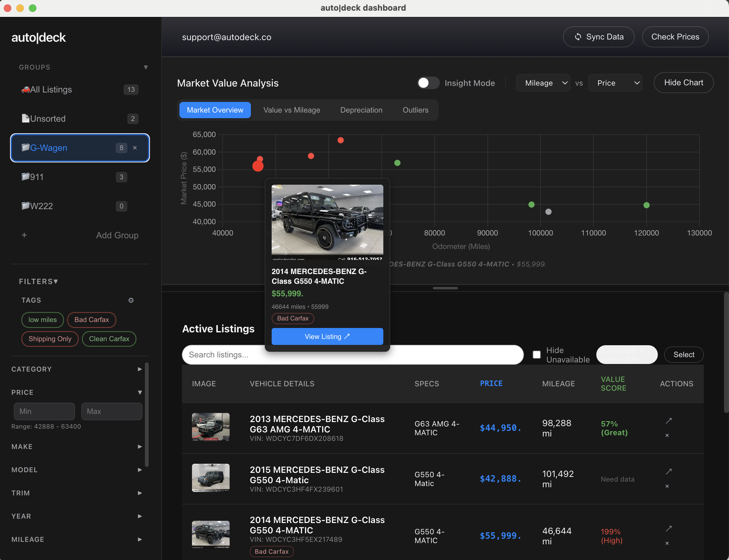Open the external link arrow for the G63 AMG listing
This screenshot has width=729, height=560.
668,421
